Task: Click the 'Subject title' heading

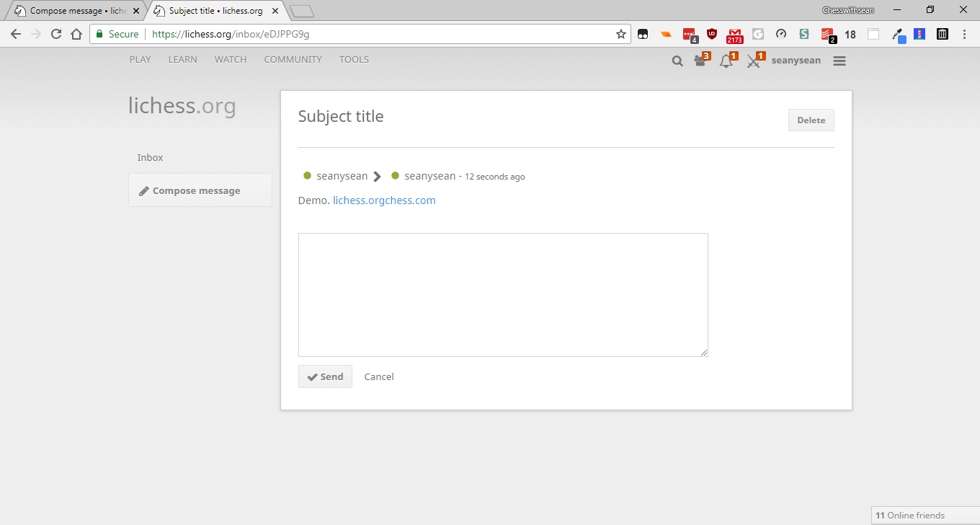Action: point(341,117)
